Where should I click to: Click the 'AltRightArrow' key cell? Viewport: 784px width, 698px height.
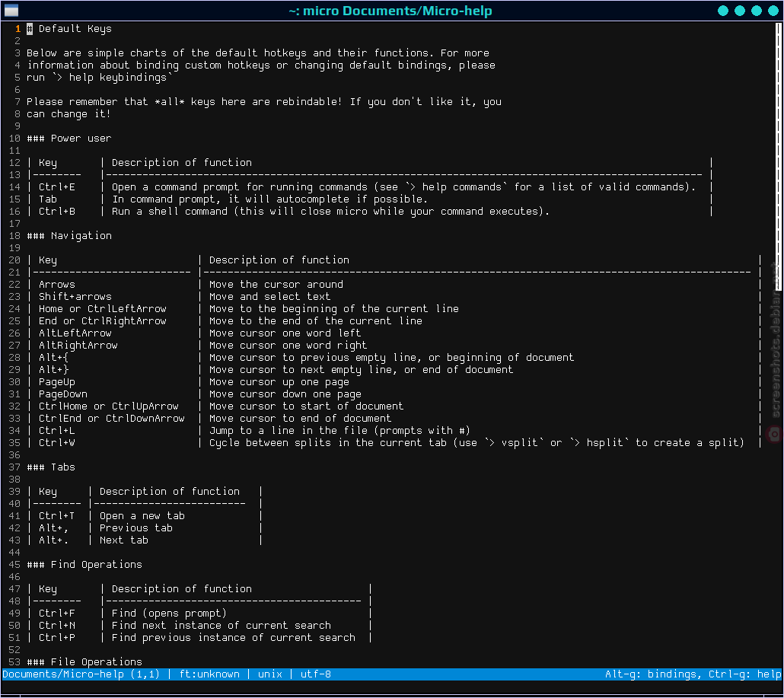(x=78, y=345)
